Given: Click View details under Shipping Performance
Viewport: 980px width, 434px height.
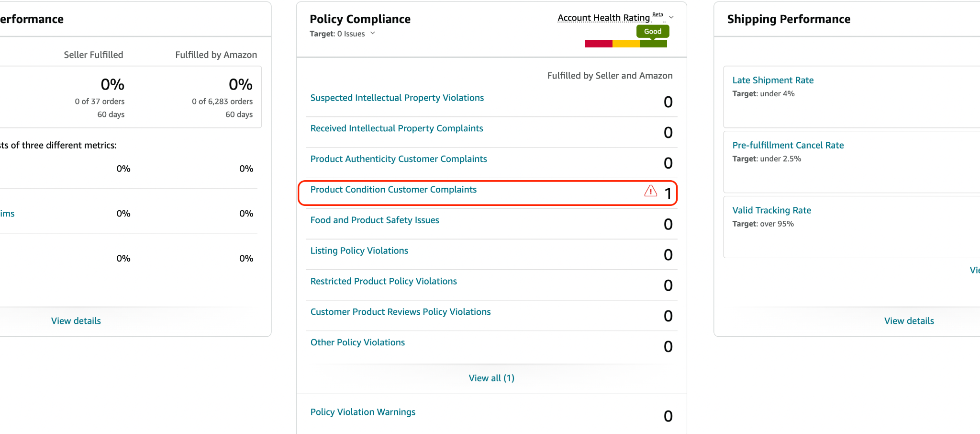Looking at the screenshot, I should click(x=909, y=321).
